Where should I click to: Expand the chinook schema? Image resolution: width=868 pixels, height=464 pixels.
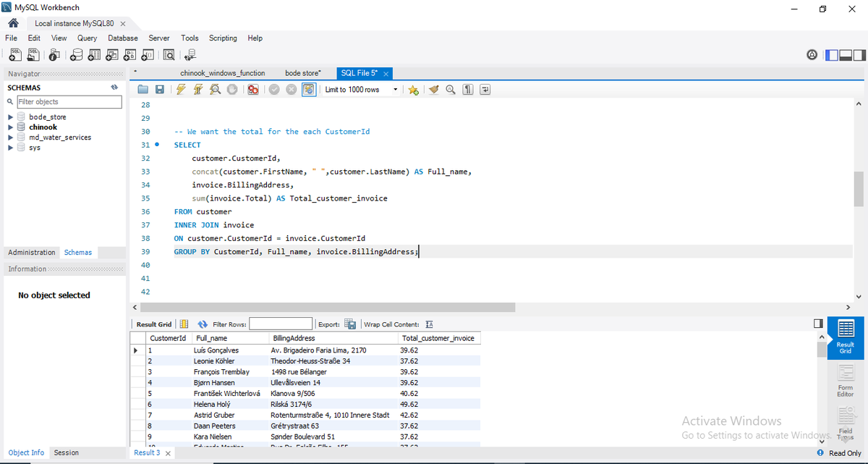click(11, 127)
